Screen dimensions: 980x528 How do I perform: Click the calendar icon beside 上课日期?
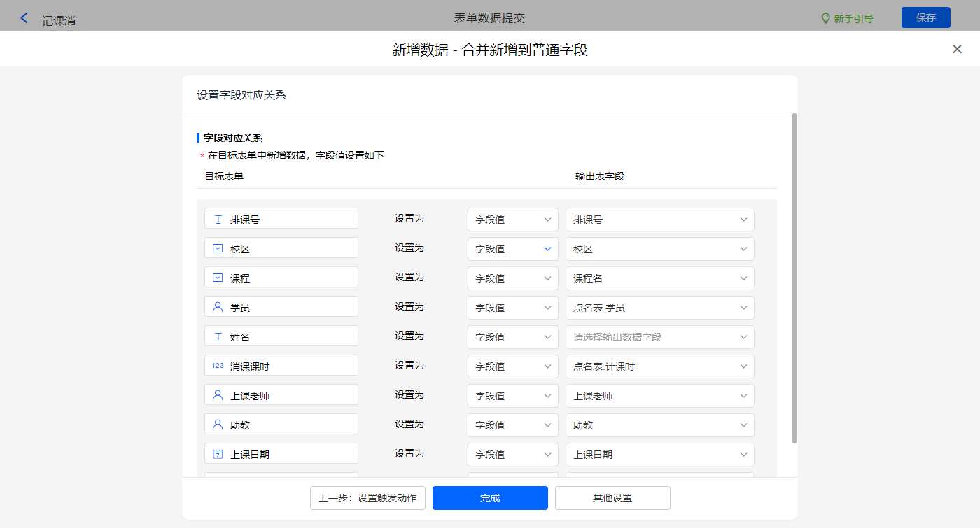[x=218, y=454]
